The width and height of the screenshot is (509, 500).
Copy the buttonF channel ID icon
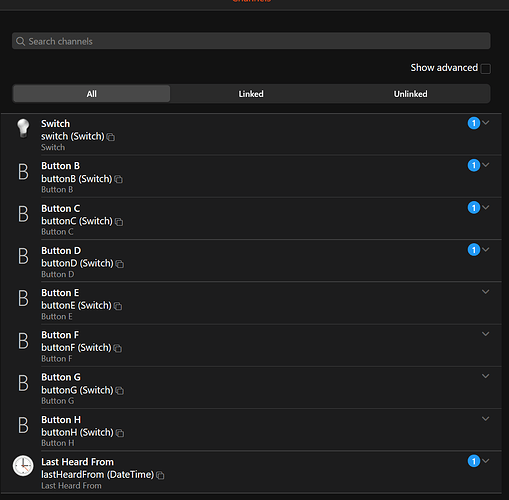click(118, 348)
